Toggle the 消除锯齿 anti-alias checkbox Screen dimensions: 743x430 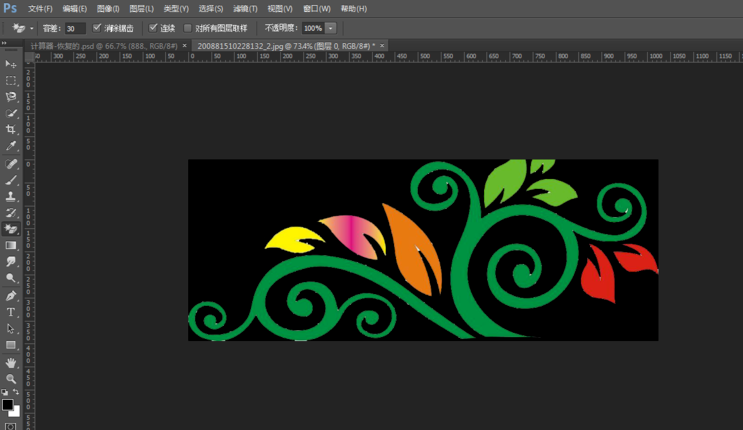point(97,28)
